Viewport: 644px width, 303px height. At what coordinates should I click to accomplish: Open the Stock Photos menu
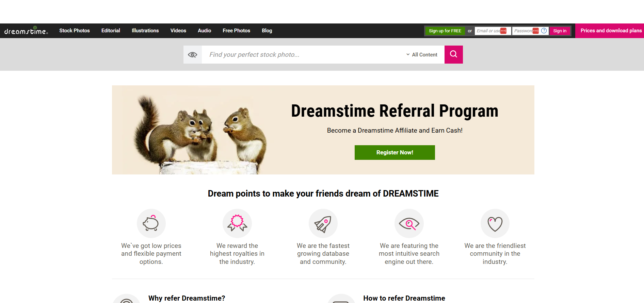pyautogui.click(x=75, y=31)
